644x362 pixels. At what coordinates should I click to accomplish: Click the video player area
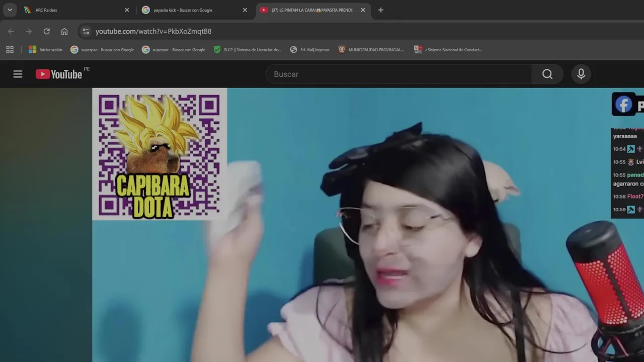(x=368, y=225)
